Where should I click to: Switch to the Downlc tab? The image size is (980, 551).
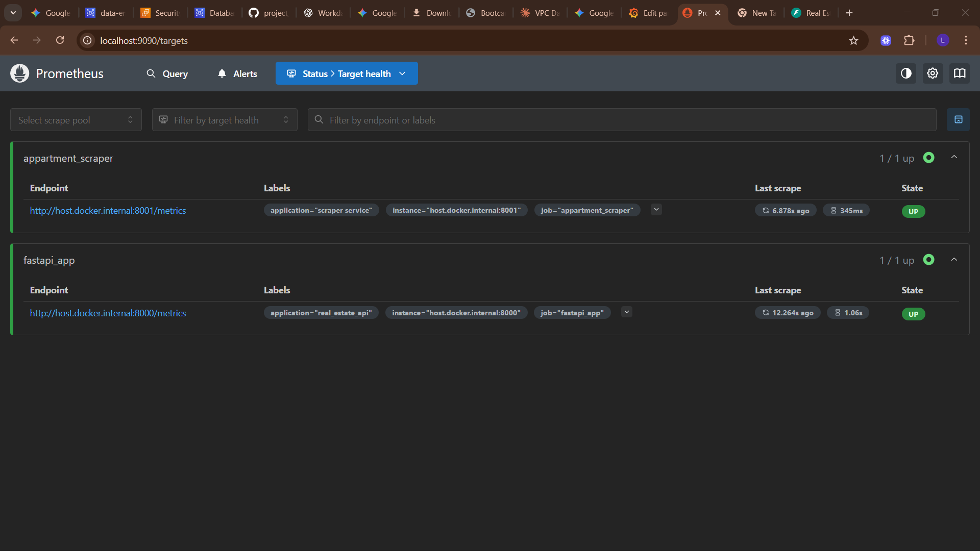tap(431, 13)
